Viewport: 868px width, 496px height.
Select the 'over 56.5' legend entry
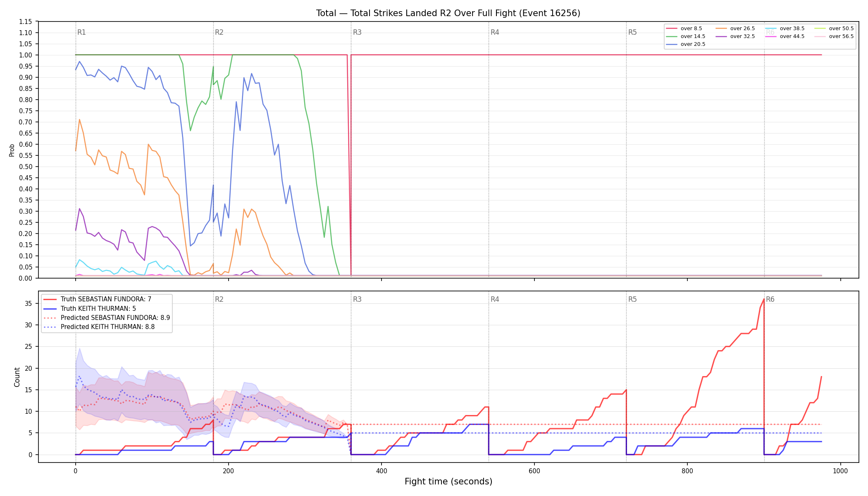pos(834,36)
